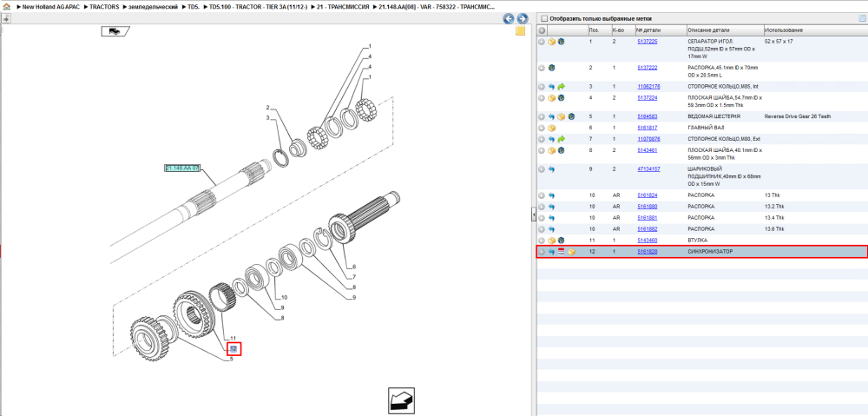The width and height of the screenshot is (868, 416).
Task: Open part number link 5164583
Action: pos(648,117)
